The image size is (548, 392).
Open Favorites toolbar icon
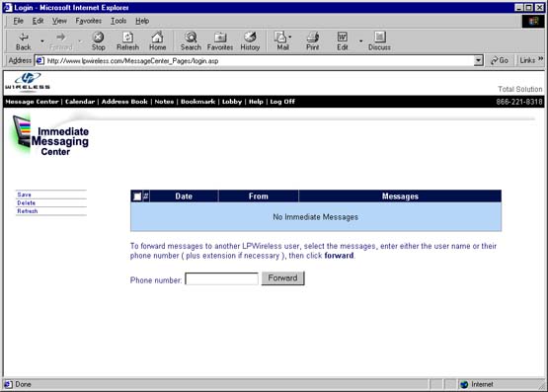tap(220, 38)
